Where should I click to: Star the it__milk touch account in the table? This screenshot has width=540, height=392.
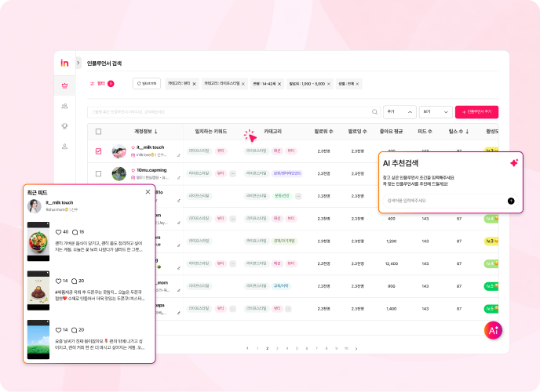coord(133,147)
